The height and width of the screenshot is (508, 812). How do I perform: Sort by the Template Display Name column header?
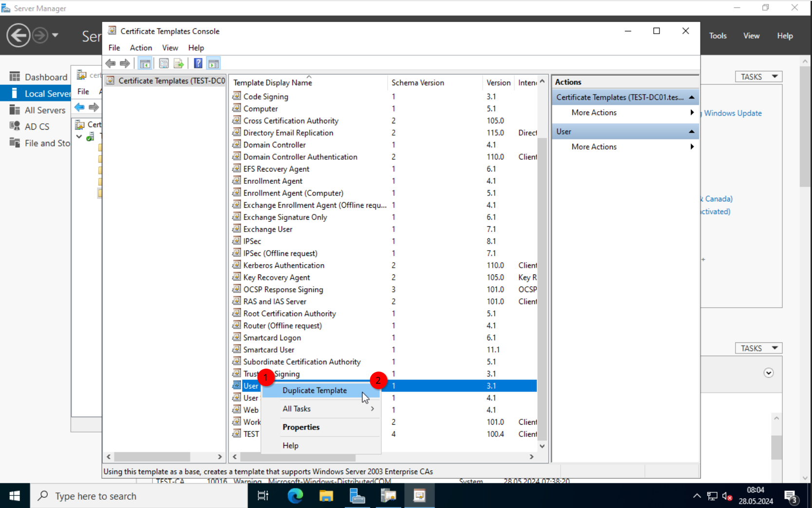click(x=309, y=82)
